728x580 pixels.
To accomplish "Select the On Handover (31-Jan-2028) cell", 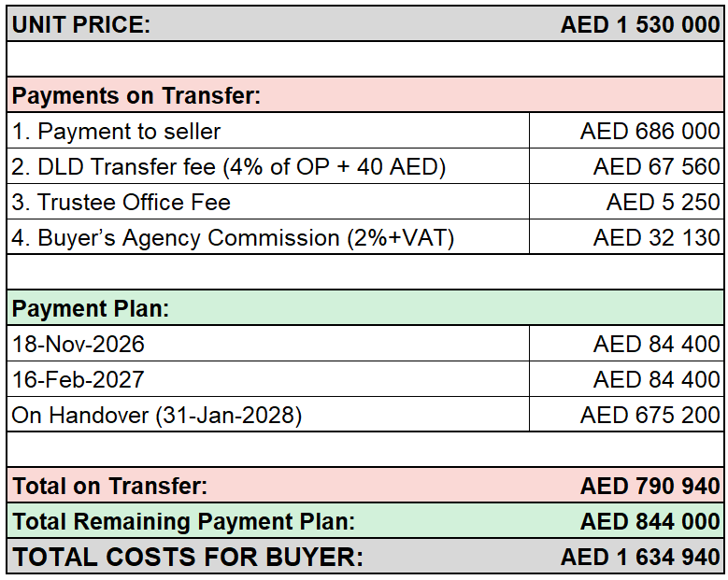I will 268,415.
